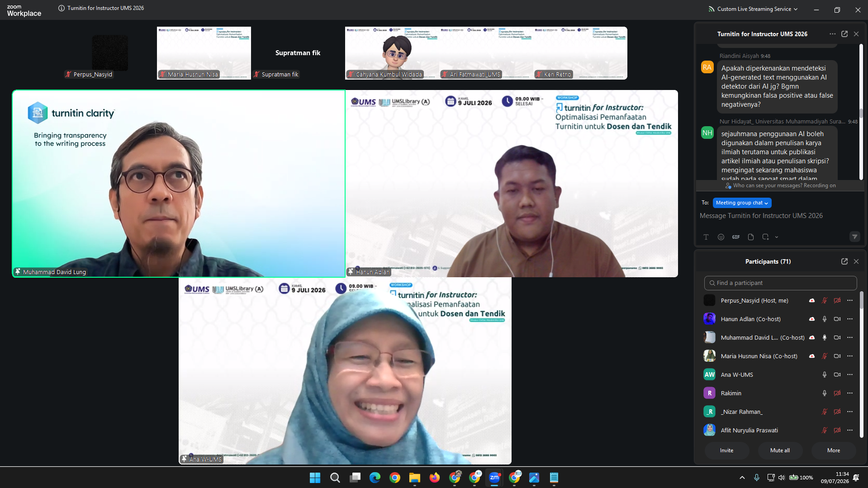Screen dimensions: 868x488
Task: Click the send message arrow button
Action: (854, 237)
